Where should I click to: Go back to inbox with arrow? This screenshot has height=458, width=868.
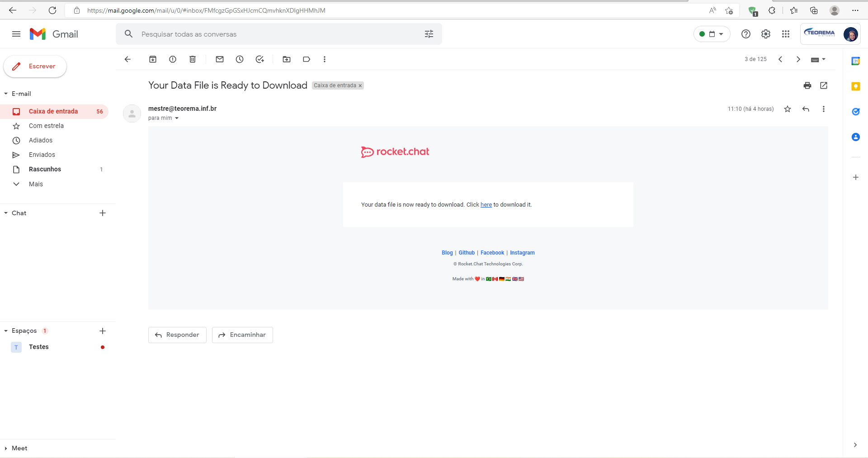(127, 59)
